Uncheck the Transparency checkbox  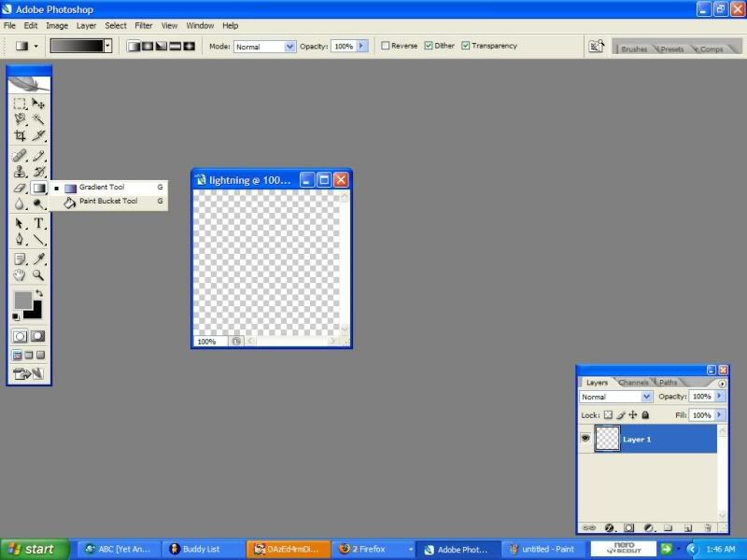click(465, 46)
